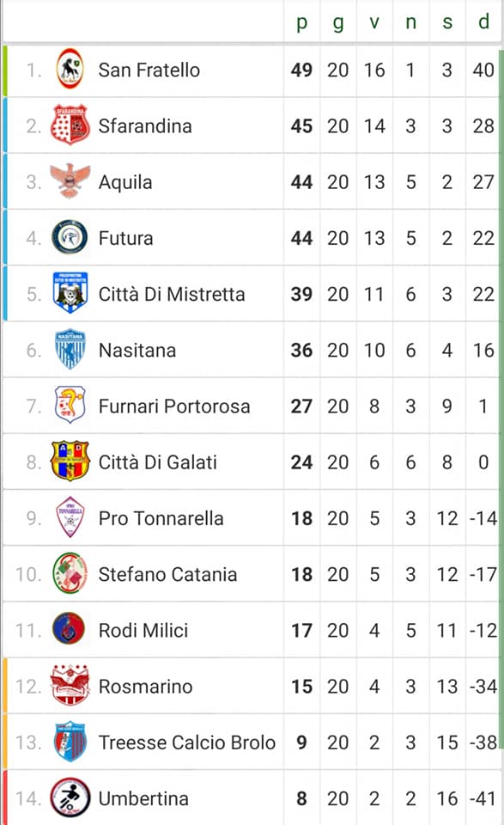
Task: Sort by the d goal difference header
Action: click(483, 21)
